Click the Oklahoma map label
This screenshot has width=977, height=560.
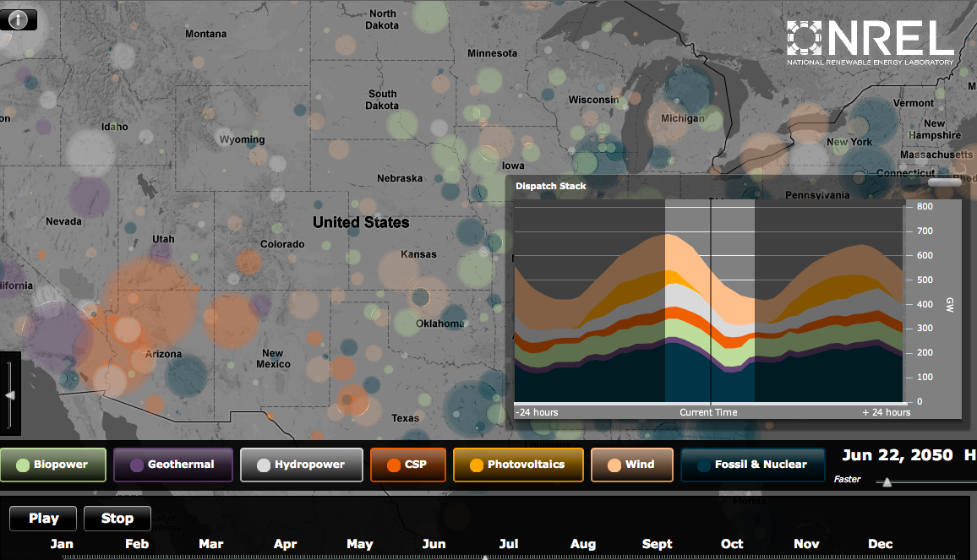(439, 323)
